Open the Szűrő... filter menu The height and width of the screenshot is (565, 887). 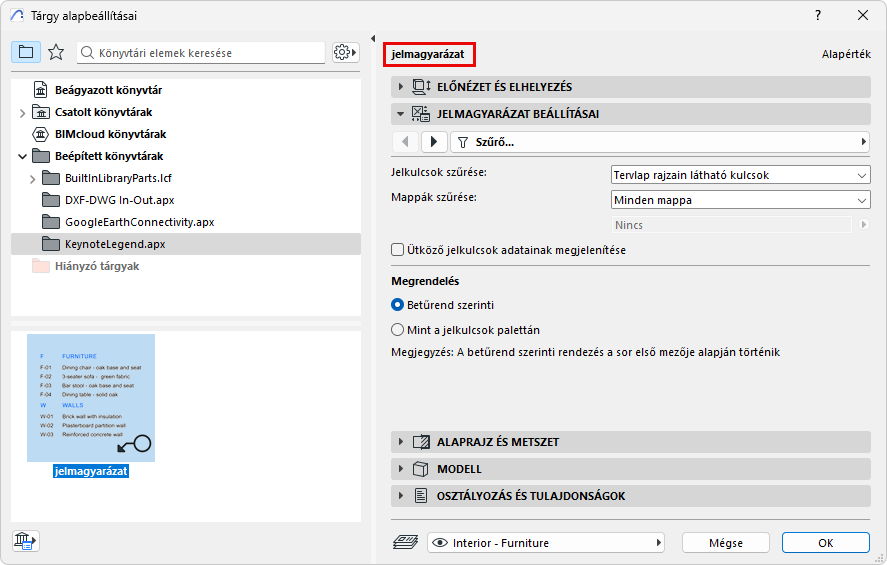(660, 143)
